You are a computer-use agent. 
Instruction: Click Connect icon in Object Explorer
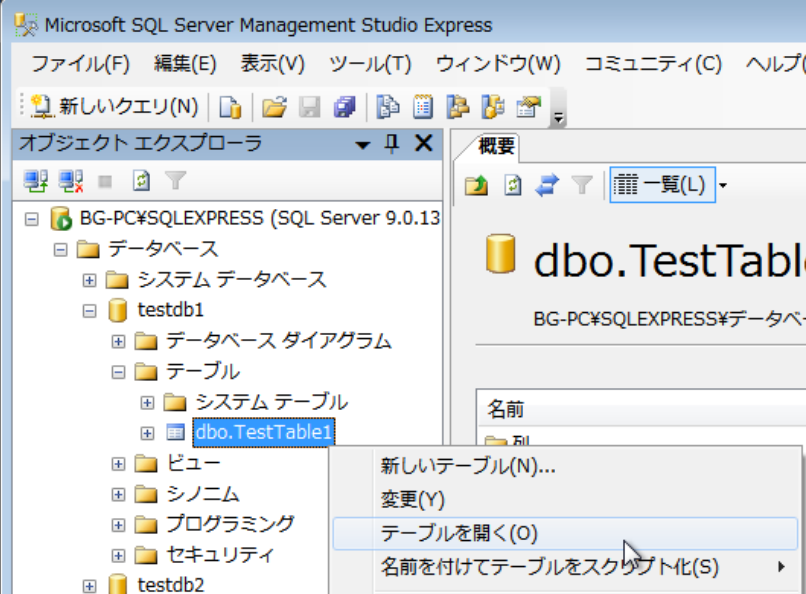(x=36, y=181)
